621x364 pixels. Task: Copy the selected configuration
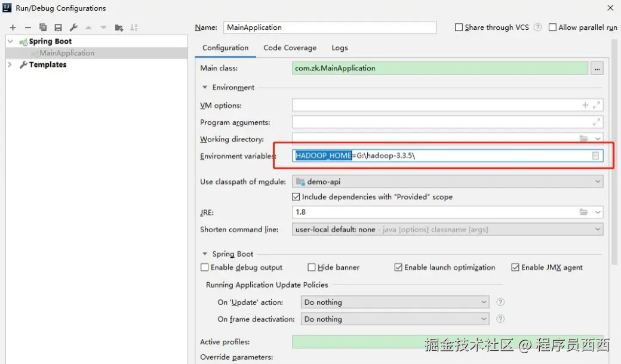(x=43, y=27)
